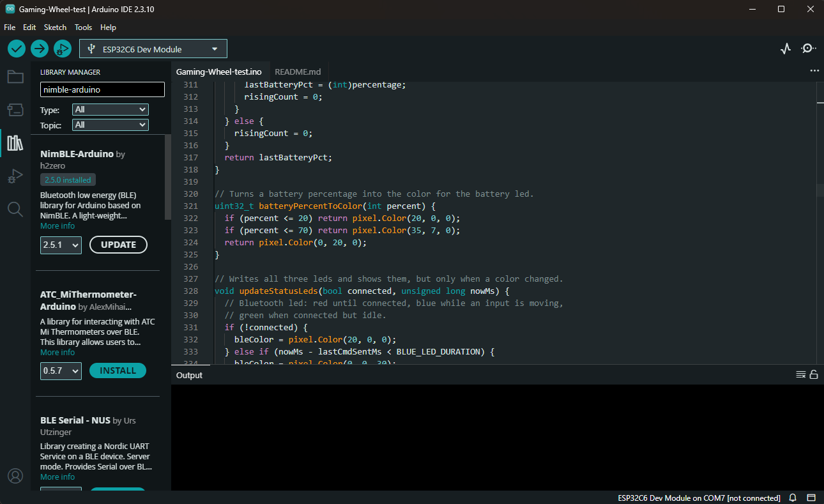Click UPDATE for NimBLE-Arduino
Image resolution: width=824 pixels, height=504 pixels.
pos(119,245)
